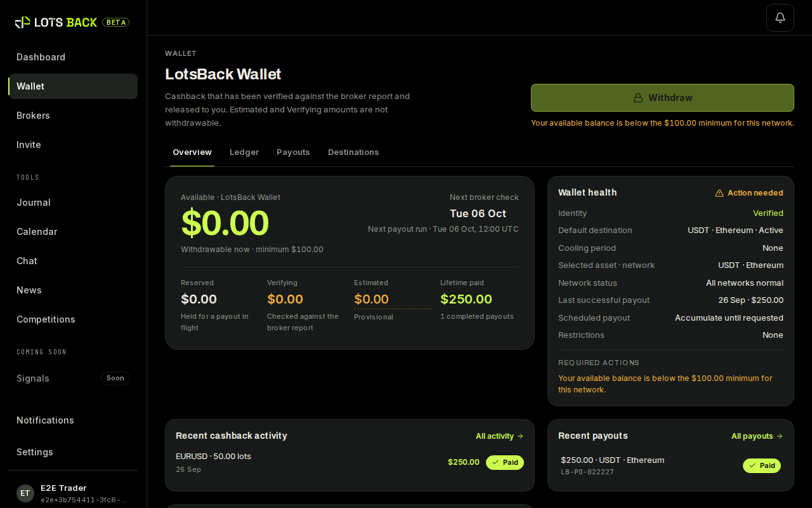This screenshot has height=508, width=812.
Task: Switch to the Overview tab
Action: pyautogui.click(x=192, y=152)
